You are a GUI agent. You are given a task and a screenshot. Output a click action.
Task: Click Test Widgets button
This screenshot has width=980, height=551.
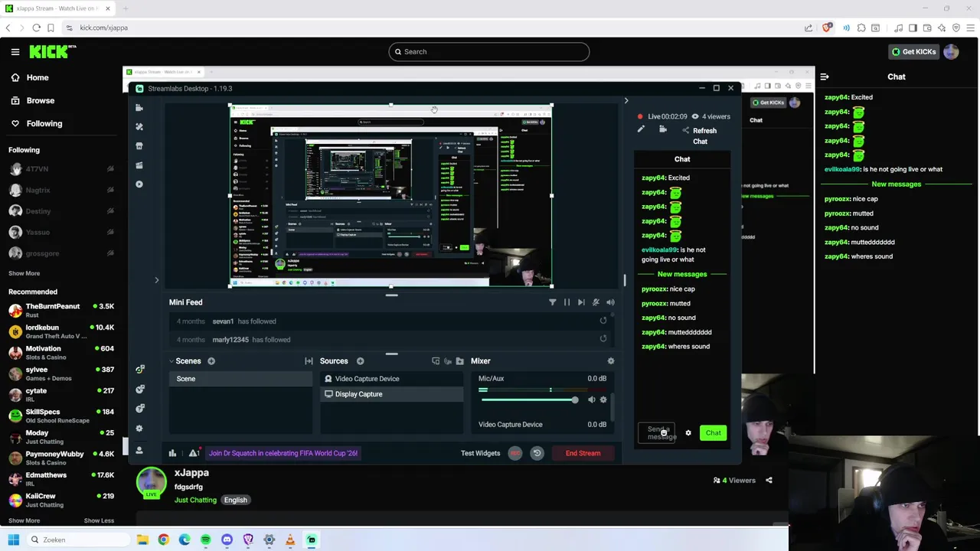[480, 453]
